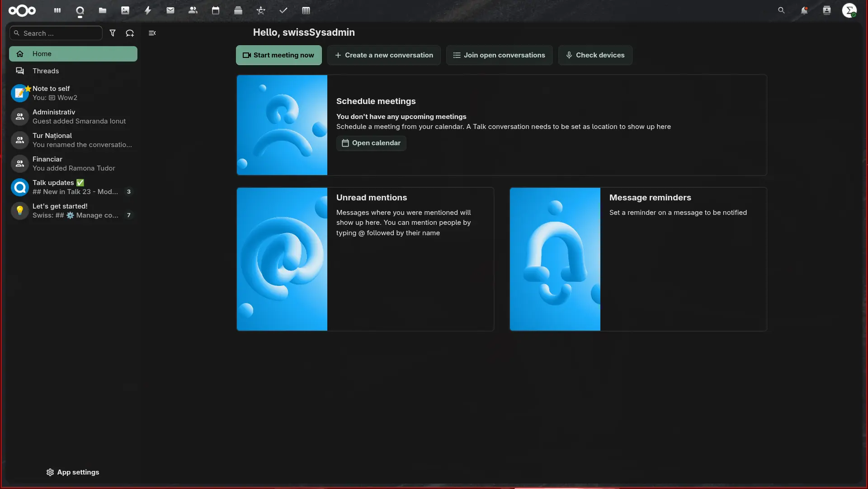Open the Tables app icon

tap(306, 10)
